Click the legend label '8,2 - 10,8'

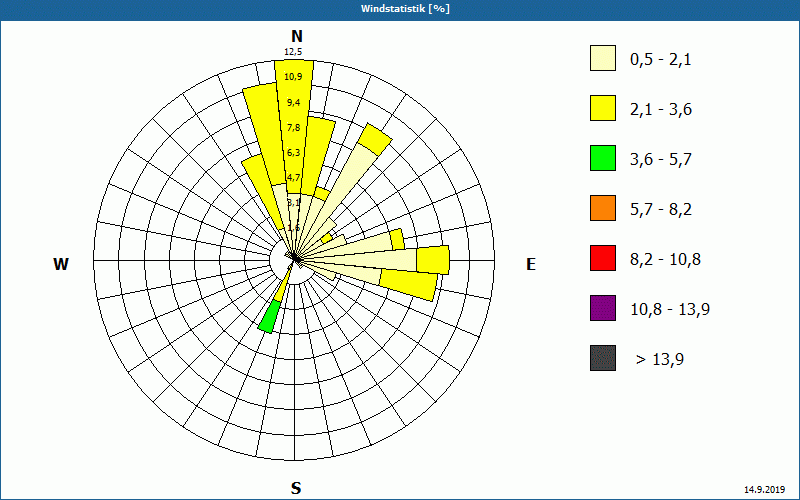pyautogui.click(x=665, y=260)
